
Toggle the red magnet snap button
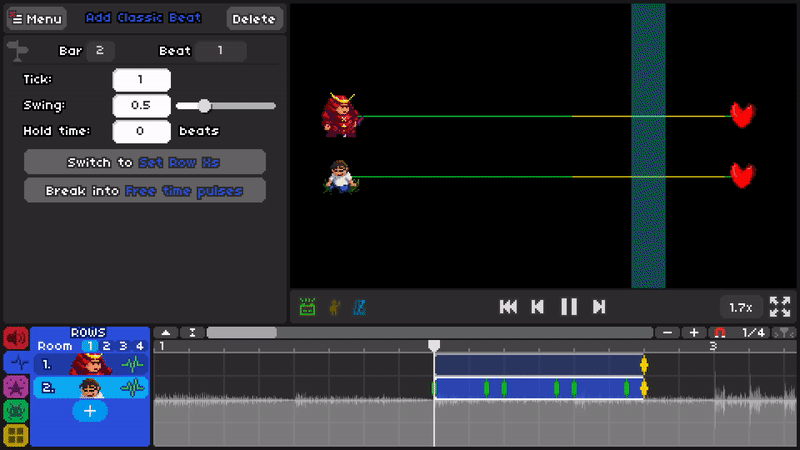click(x=719, y=332)
